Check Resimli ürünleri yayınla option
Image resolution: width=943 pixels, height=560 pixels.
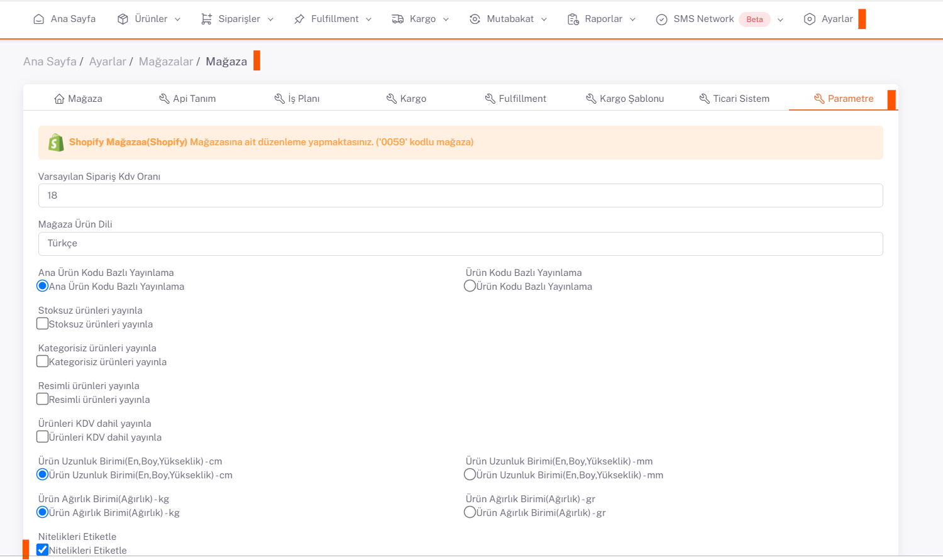coord(43,399)
